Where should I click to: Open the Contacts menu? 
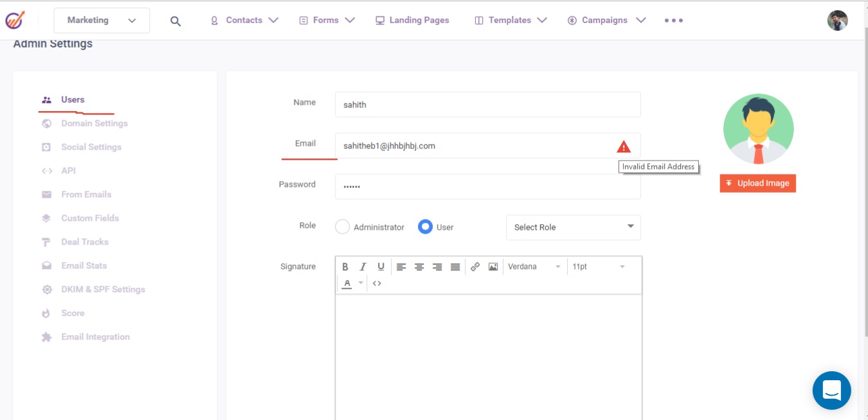tap(244, 21)
